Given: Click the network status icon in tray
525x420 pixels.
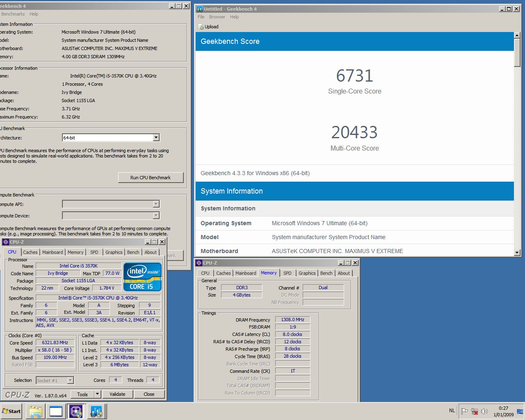Looking at the screenshot, I should 475,411.
